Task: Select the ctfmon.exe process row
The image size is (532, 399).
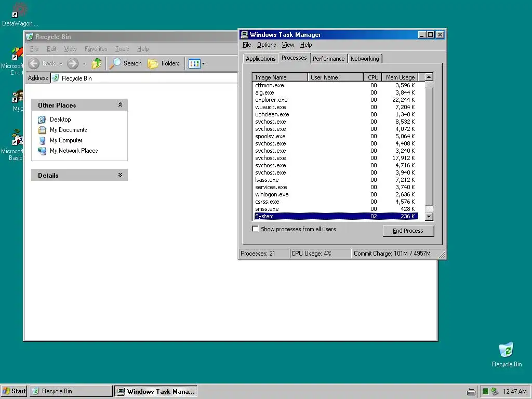Action: [336, 85]
